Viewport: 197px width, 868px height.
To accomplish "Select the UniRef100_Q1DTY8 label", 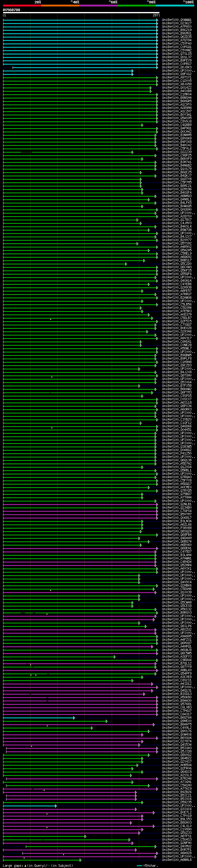I will tap(176, 179).
